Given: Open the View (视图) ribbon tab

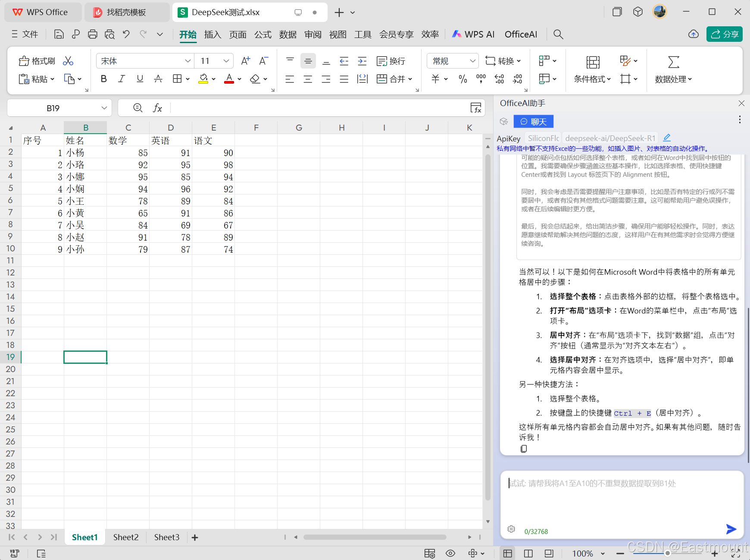Looking at the screenshot, I should point(338,34).
